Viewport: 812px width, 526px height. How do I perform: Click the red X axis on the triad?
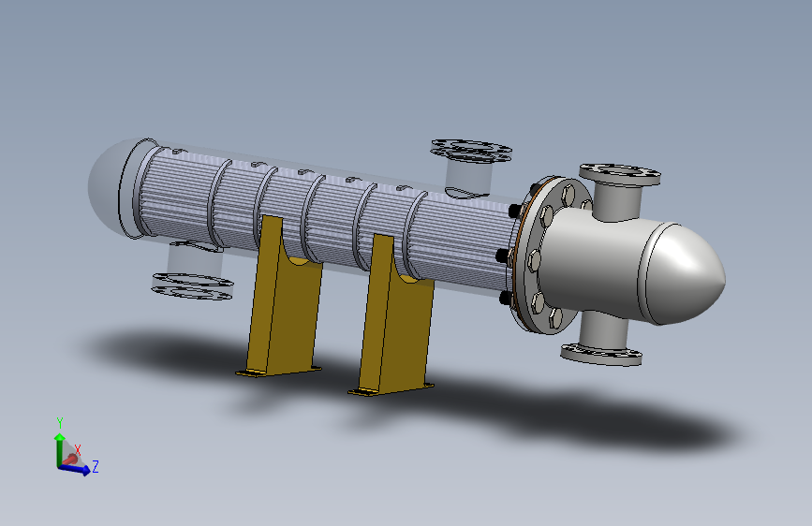point(70,460)
